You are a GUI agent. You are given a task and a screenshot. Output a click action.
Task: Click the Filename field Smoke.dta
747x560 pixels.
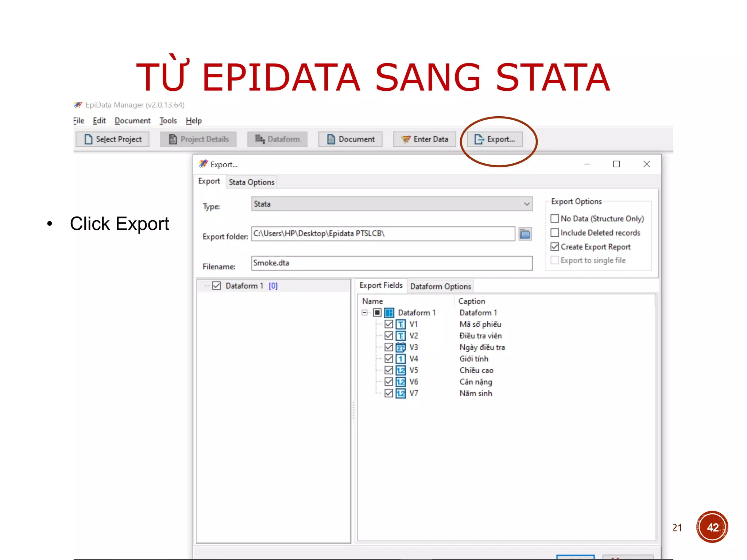tap(392, 263)
